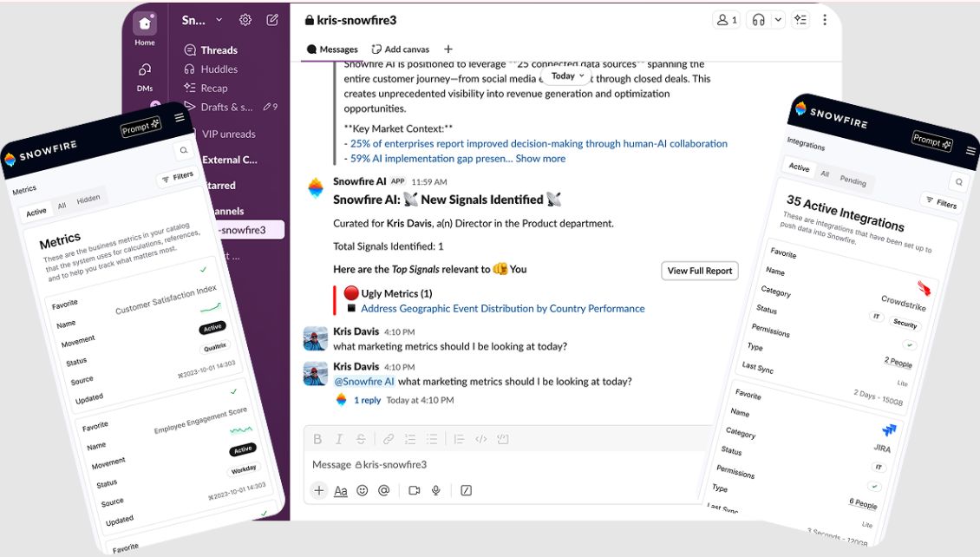
Task: Open attachments plus button in composer
Action: (319, 491)
